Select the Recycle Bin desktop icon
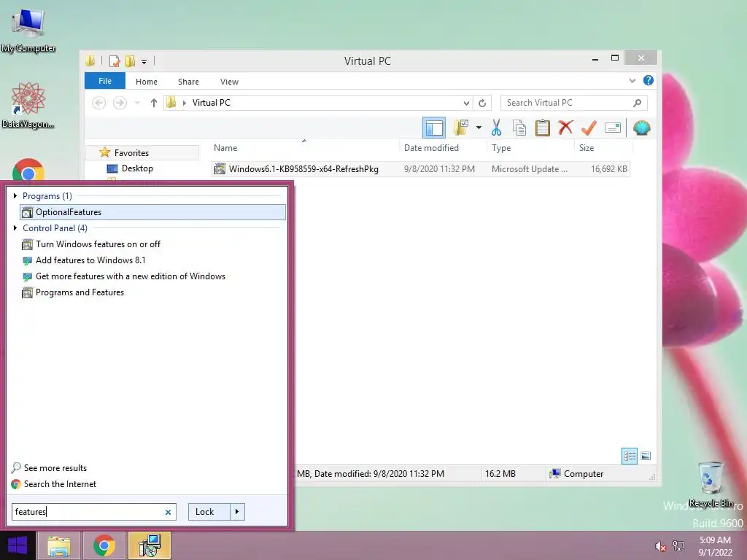The image size is (747, 560). click(711, 485)
